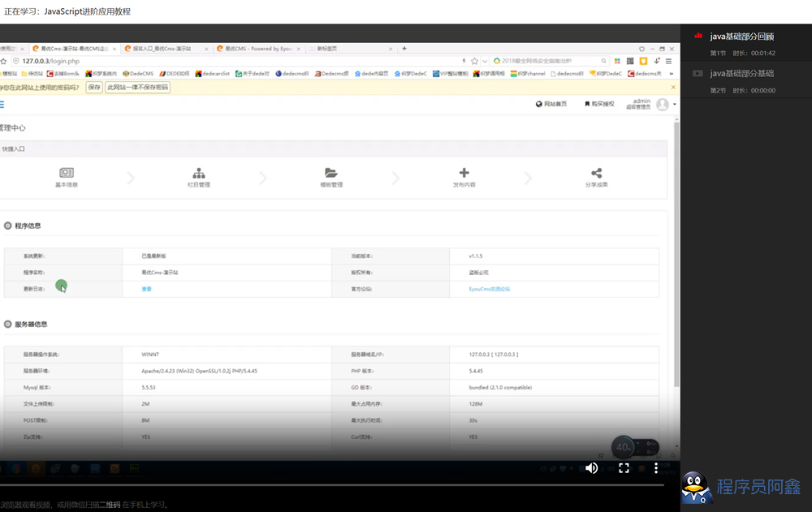This screenshot has width=812, height=512.
Task: Click the QQ penguin icon for 程序员阿鑫
Action: (696, 488)
